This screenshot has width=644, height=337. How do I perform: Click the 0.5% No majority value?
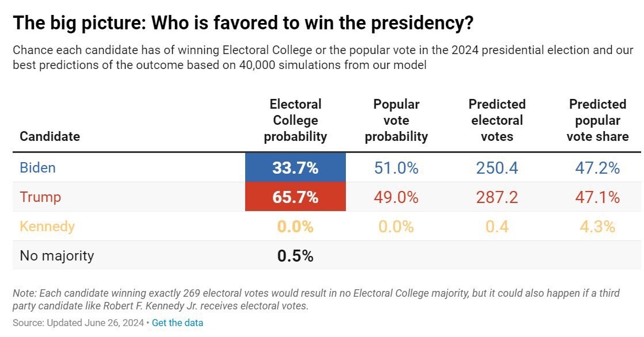click(295, 256)
